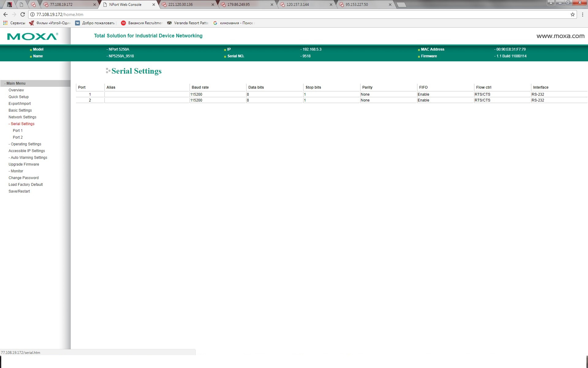Click the model name NPort 5250A

tap(119, 49)
